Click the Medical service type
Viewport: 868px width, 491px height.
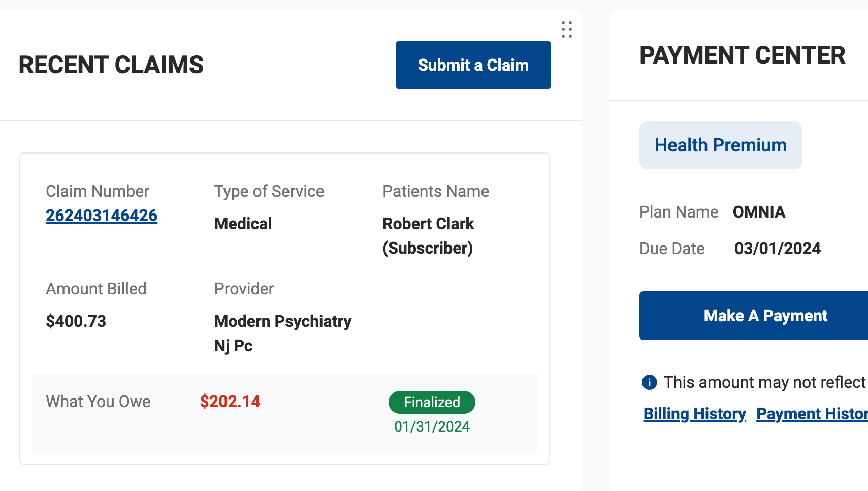pos(243,224)
